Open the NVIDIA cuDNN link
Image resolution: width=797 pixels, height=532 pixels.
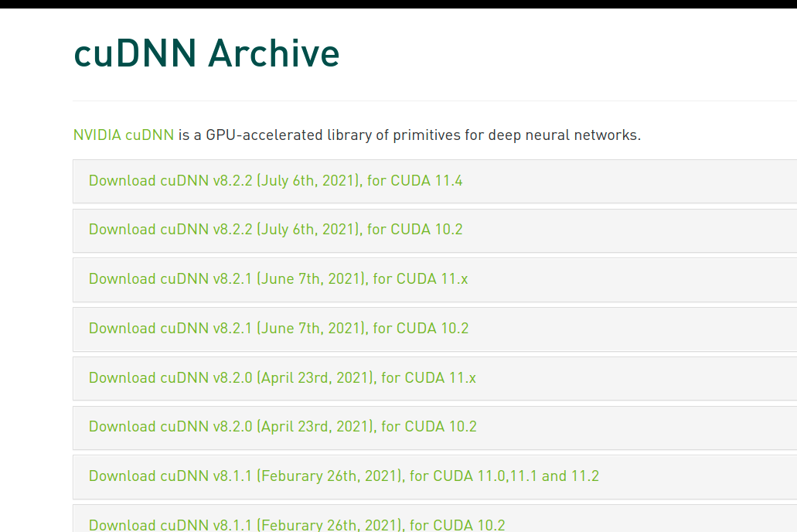[124, 135]
